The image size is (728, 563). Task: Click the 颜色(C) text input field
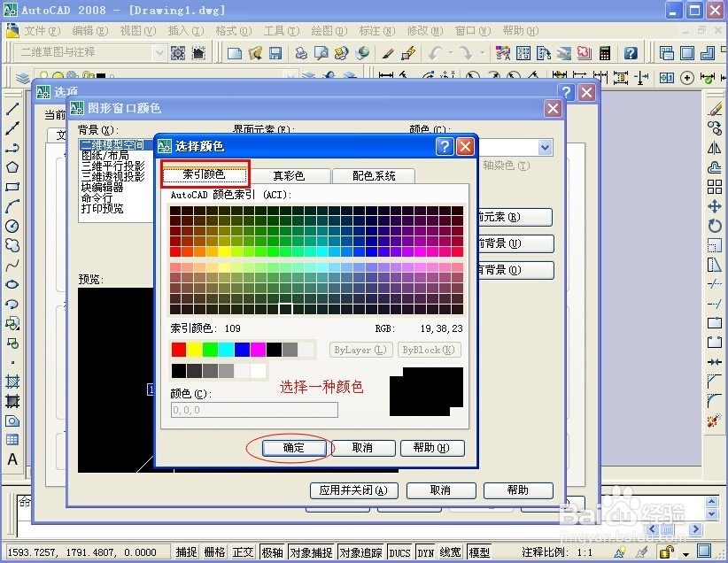click(x=254, y=410)
